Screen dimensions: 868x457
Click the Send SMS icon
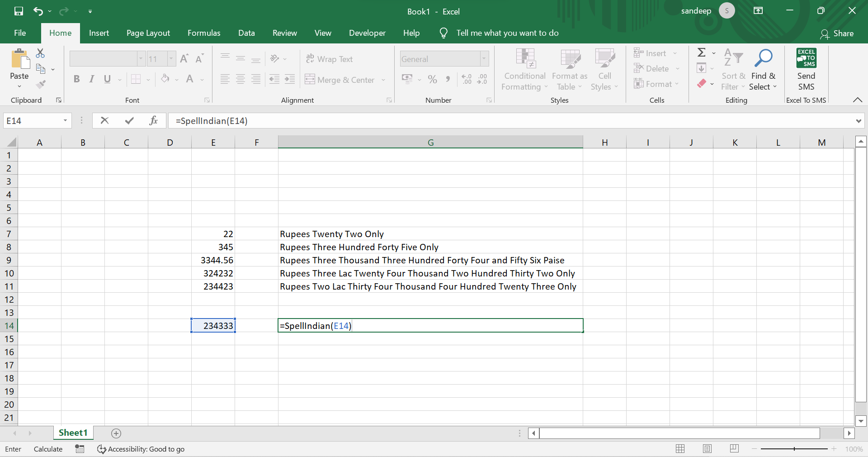point(806,69)
